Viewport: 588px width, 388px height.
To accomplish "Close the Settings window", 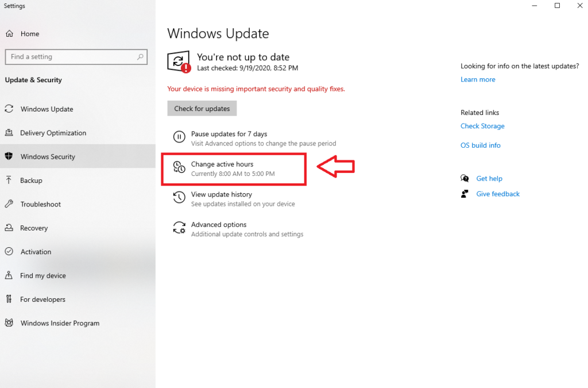I will click(x=579, y=6).
